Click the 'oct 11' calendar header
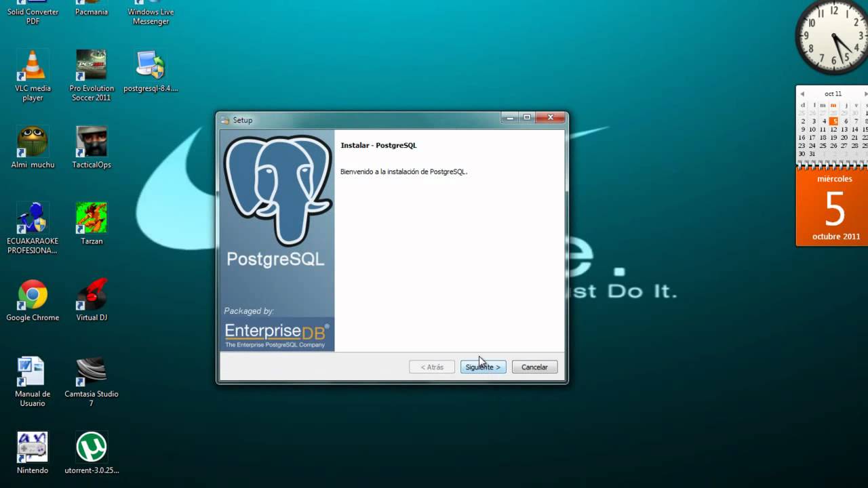868x488 pixels. pos(833,94)
